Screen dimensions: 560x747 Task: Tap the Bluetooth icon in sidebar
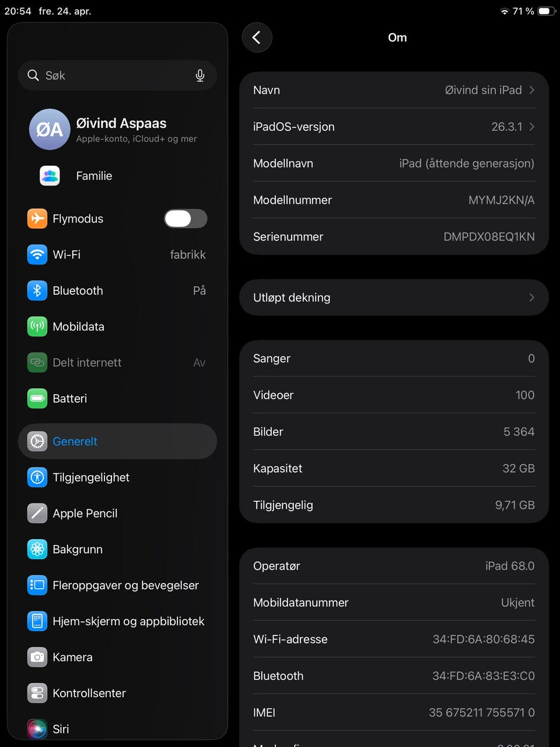tap(37, 291)
